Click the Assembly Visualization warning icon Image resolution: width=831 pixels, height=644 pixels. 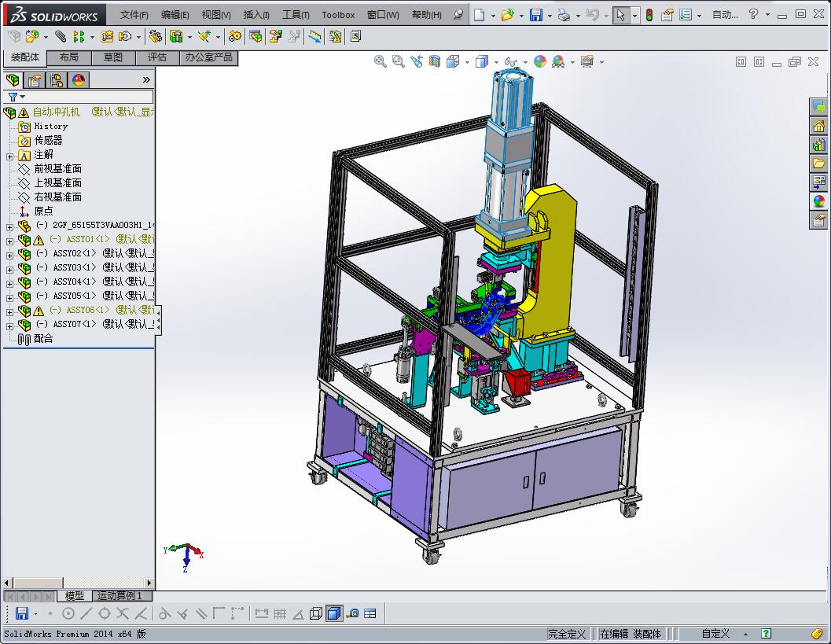coord(335,36)
